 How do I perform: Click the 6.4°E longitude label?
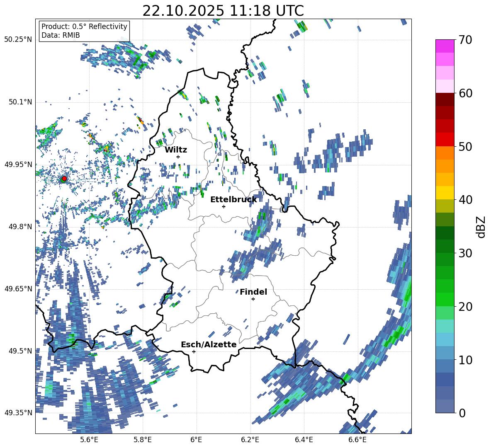pyautogui.click(x=304, y=440)
